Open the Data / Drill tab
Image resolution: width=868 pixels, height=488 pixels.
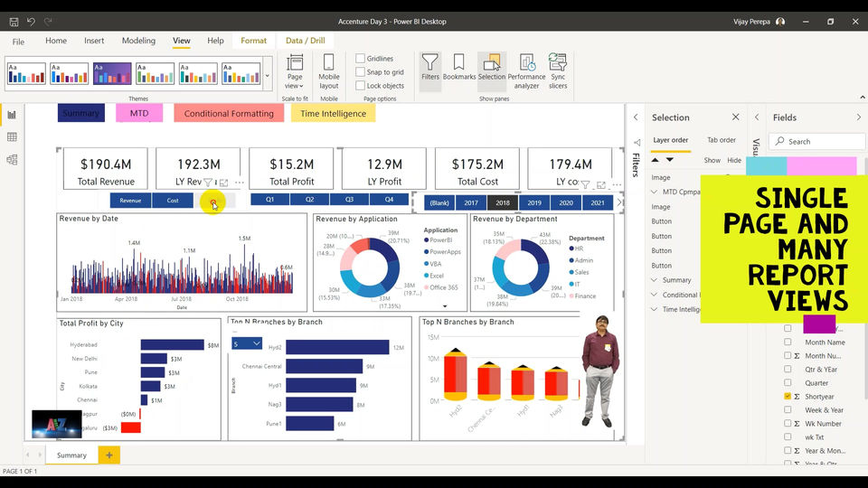click(x=305, y=41)
